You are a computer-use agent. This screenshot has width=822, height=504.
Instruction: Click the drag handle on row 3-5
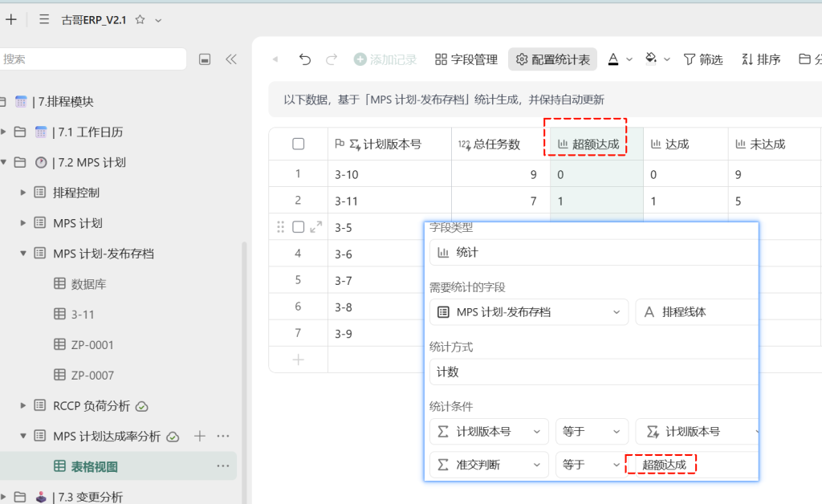[280, 227]
